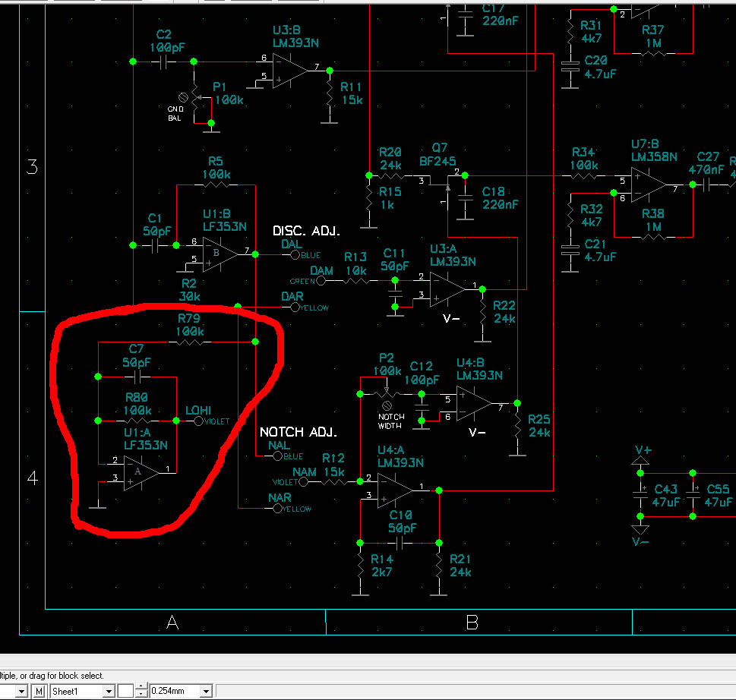Screen dimensions: 736x700
Task: Select the 'R15 1k' resistor label
Action: [x=389, y=198]
